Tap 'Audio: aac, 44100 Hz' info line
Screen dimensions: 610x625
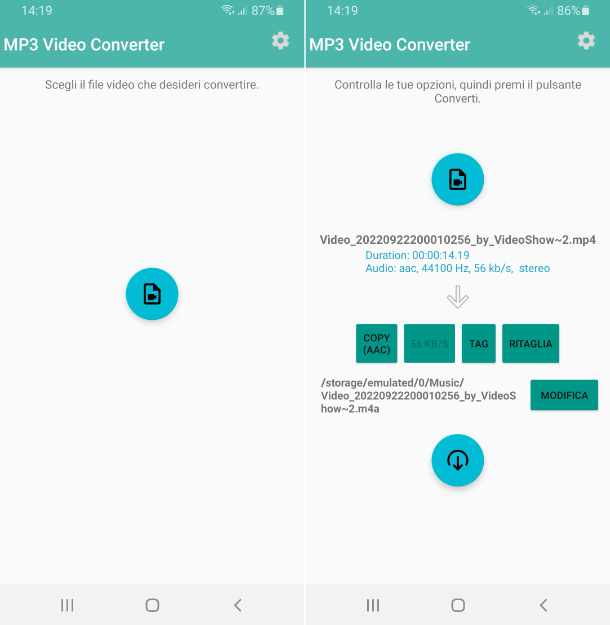458,268
